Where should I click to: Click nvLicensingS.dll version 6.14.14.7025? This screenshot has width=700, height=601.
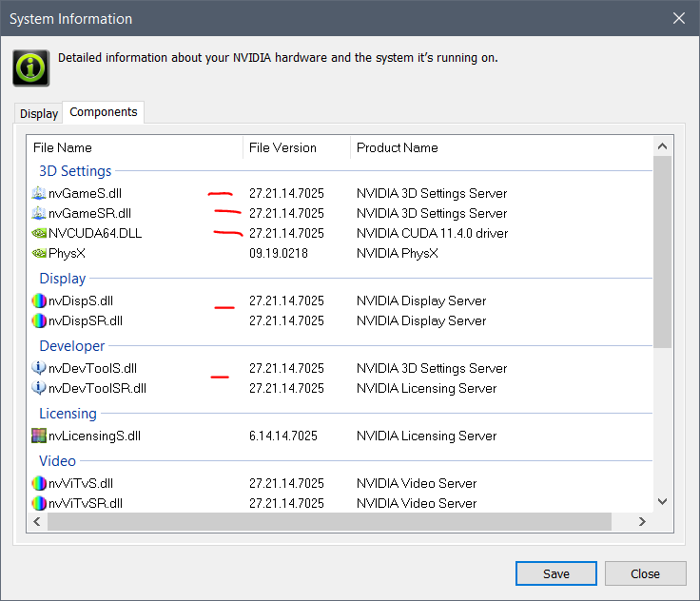click(x=283, y=436)
